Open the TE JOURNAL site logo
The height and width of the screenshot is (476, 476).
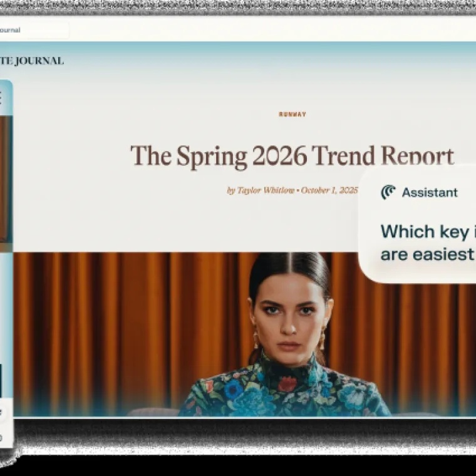coord(32,61)
